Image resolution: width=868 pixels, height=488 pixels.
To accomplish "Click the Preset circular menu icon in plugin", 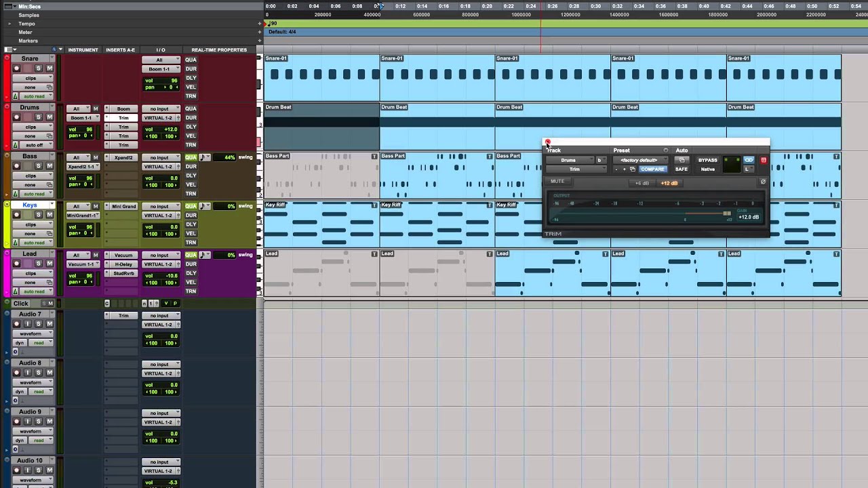I will pyautogui.click(x=665, y=150).
